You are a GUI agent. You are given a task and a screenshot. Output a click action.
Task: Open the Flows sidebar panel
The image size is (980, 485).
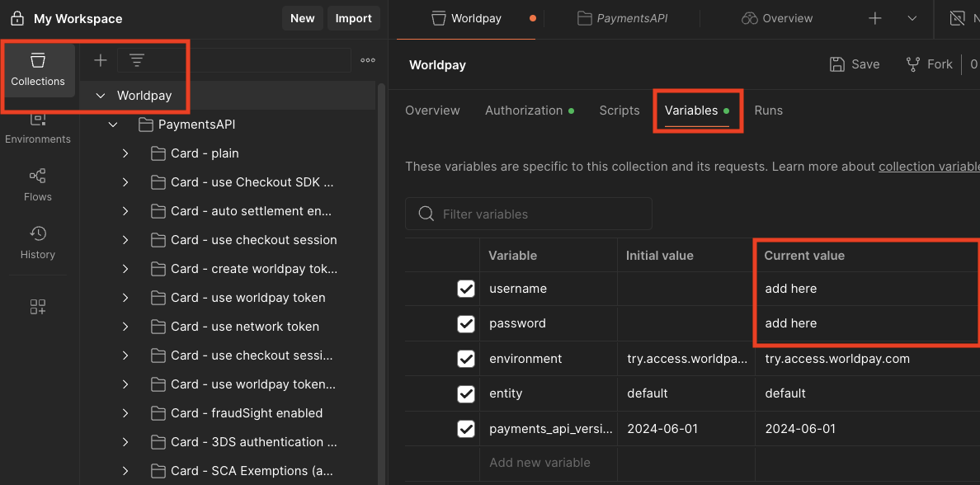(38, 185)
